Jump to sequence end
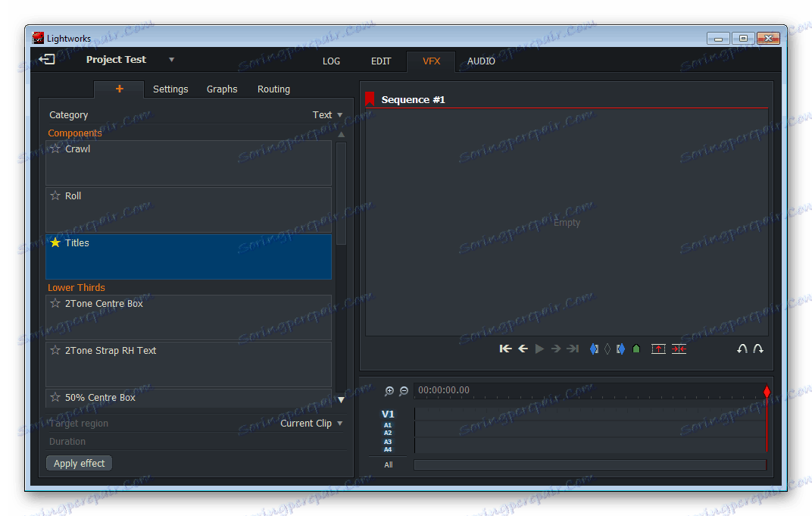This screenshot has height=516, width=812. point(573,349)
